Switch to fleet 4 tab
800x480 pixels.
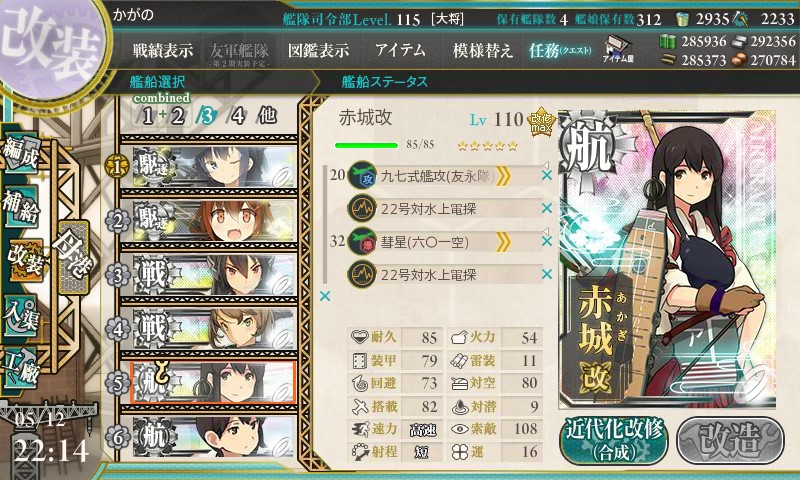pyautogui.click(x=237, y=116)
